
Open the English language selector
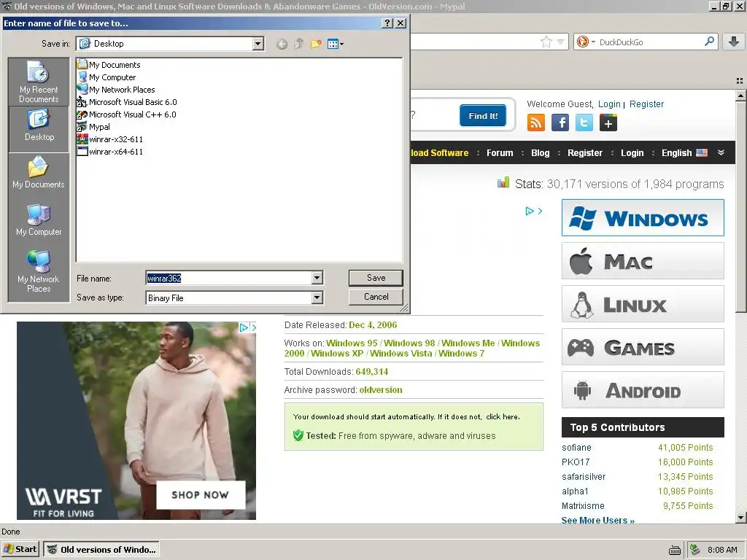pos(684,153)
